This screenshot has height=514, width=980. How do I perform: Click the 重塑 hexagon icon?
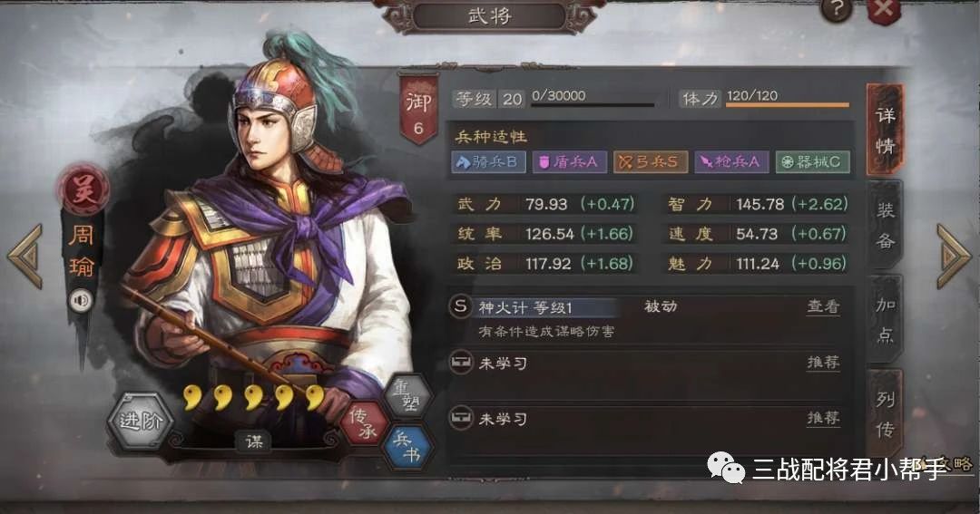(x=407, y=394)
